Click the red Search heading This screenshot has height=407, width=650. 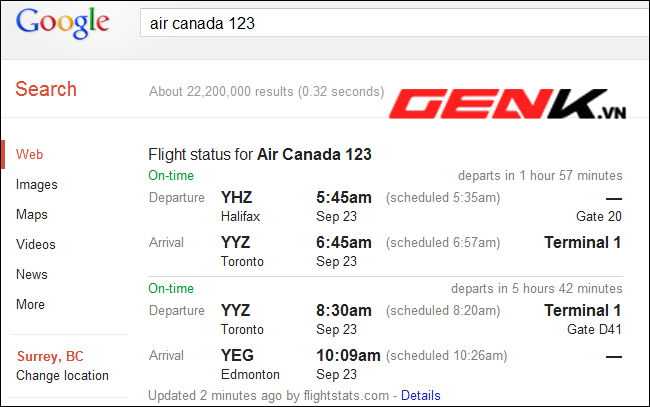[46, 89]
